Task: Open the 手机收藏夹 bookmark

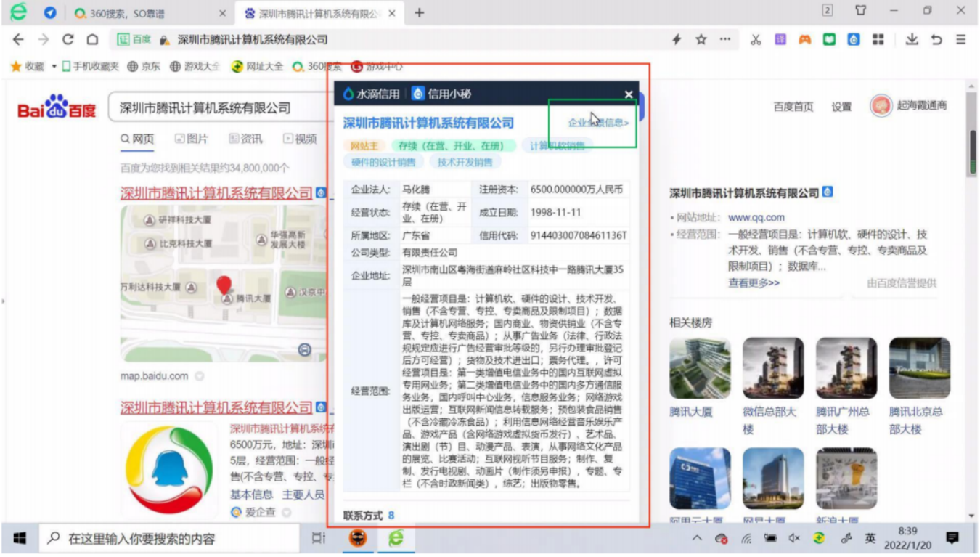Action: tap(90, 66)
